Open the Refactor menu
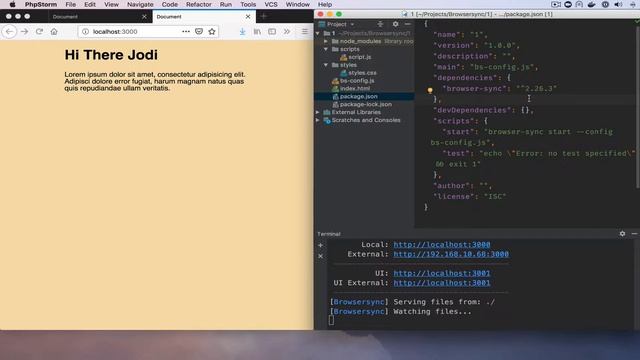640x360 pixels. pos(199,4)
